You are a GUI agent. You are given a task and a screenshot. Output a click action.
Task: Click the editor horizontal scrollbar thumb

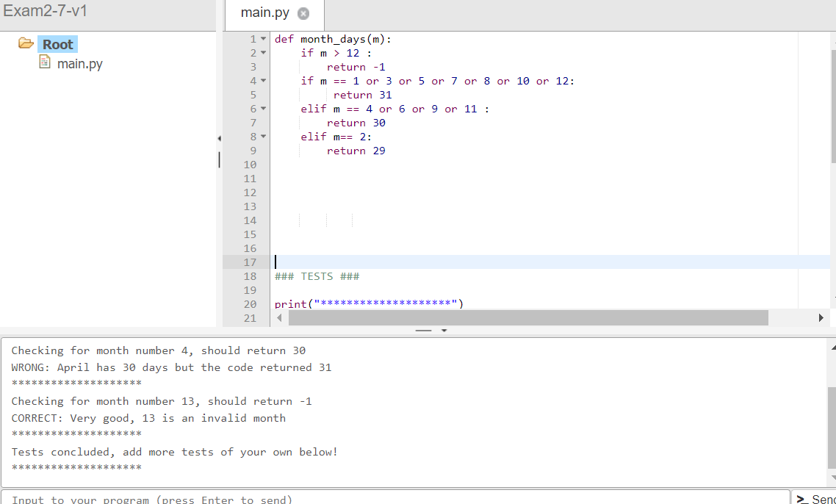[x=528, y=318]
